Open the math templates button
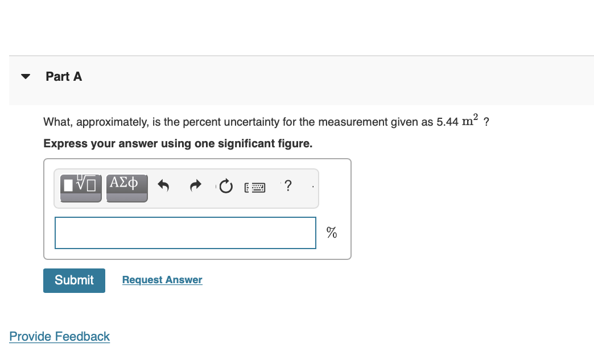 [x=81, y=188]
